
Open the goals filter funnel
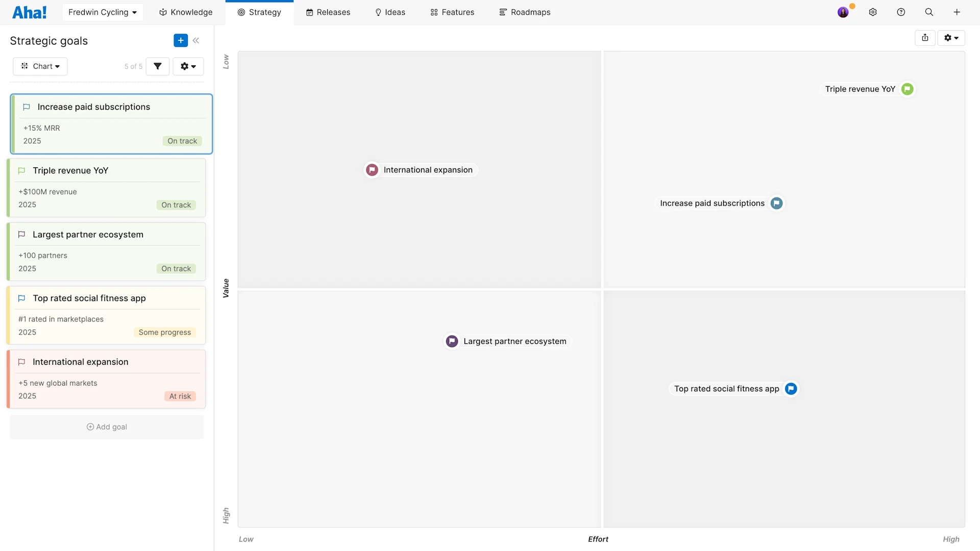coord(158,66)
